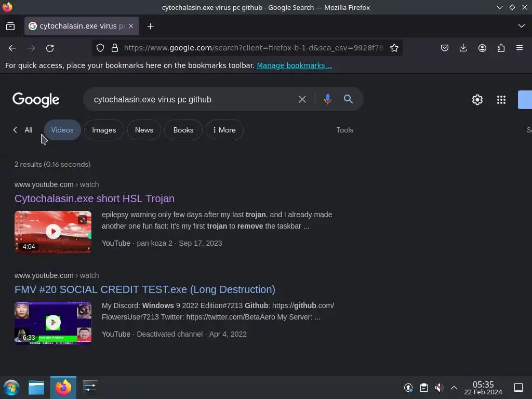Open the system settings taskbar icon
Viewport: 532px width, 399px height.
click(x=90, y=388)
